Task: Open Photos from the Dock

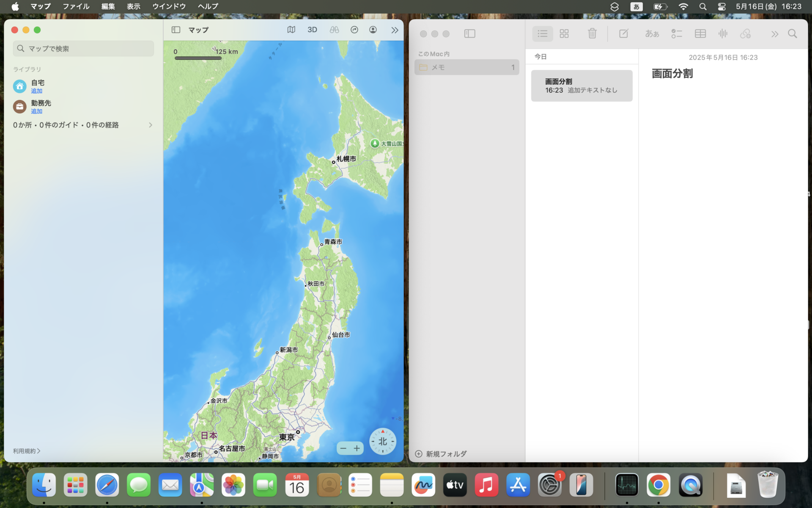Action: [233, 485]
